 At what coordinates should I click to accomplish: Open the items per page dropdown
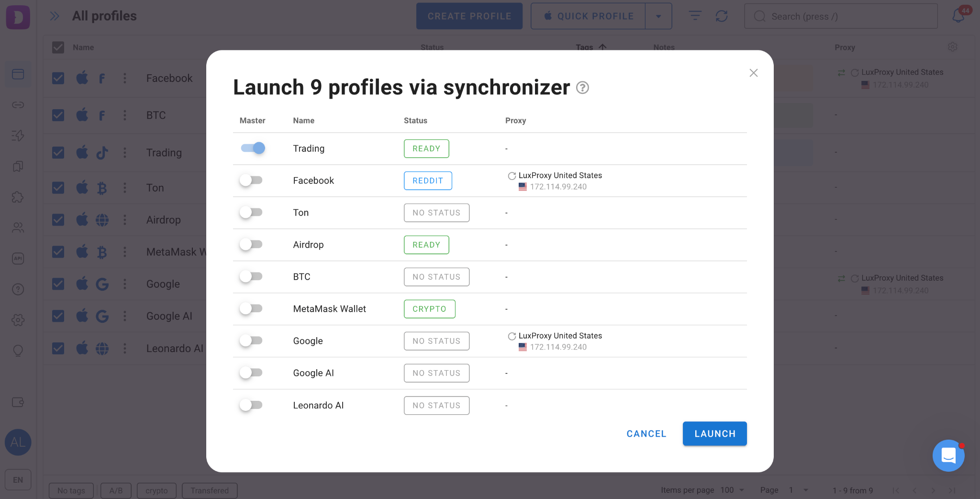pyautogui.click(x=733, y=490)
